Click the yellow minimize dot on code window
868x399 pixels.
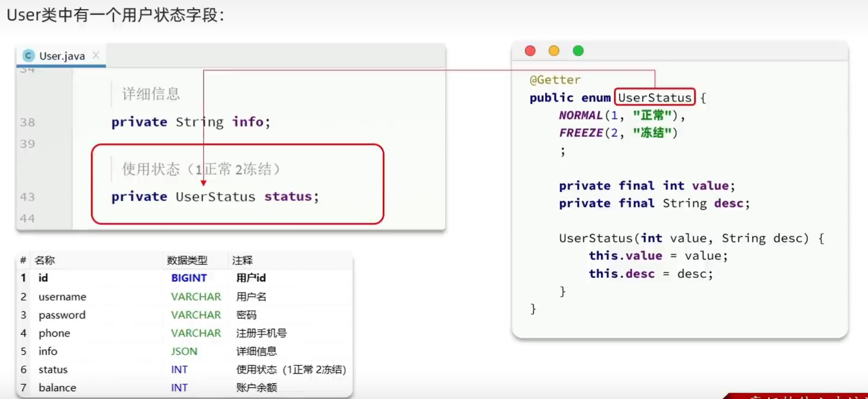point(554,51)
